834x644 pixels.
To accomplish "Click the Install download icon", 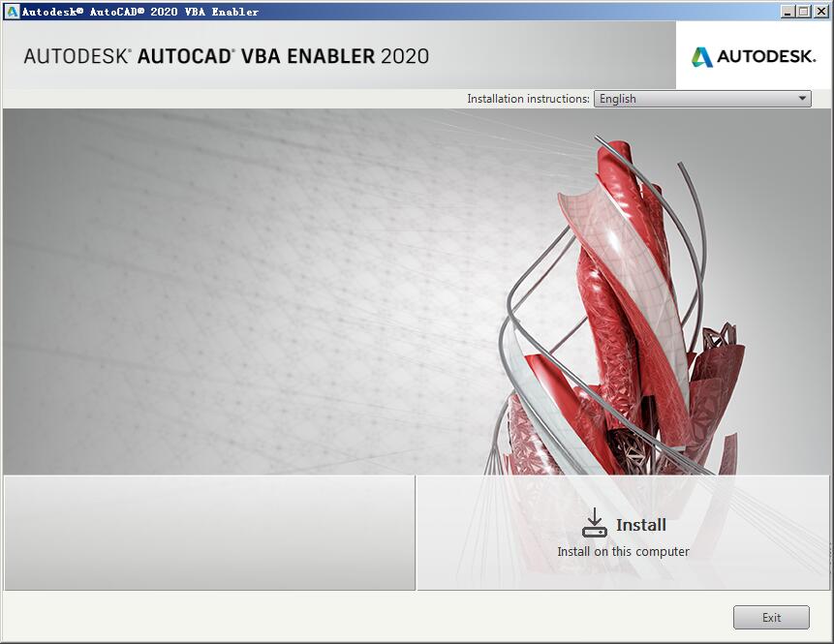I will tap(594, 523).
